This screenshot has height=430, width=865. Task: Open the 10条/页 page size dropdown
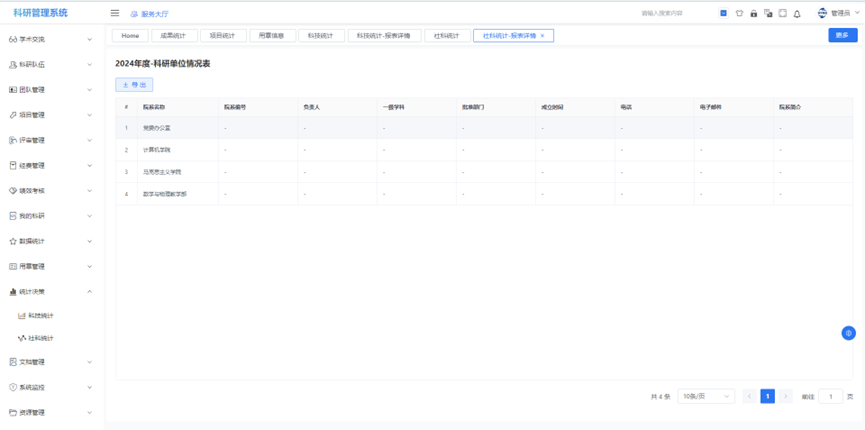coord(706,397)
